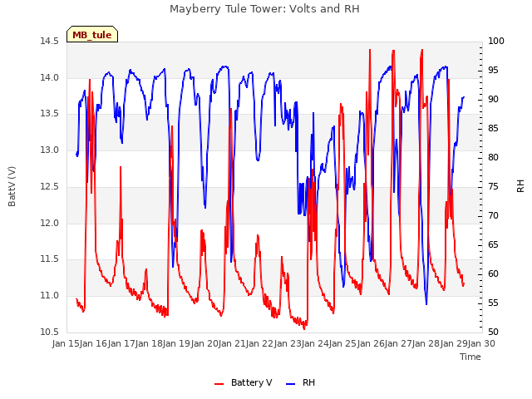Click the 13.5 tick label on left axis
This screenshot has width=532, height=399.
coord(49,113)
